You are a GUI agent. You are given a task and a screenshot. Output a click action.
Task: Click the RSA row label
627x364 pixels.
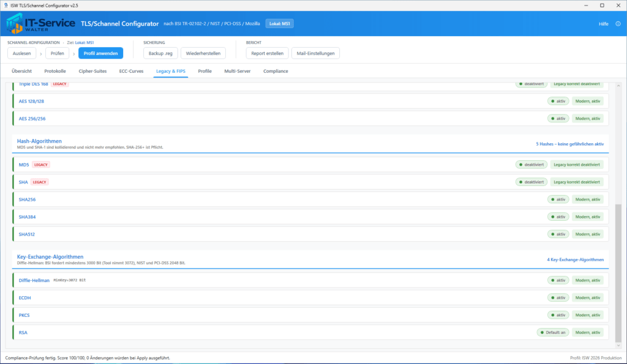23,332
